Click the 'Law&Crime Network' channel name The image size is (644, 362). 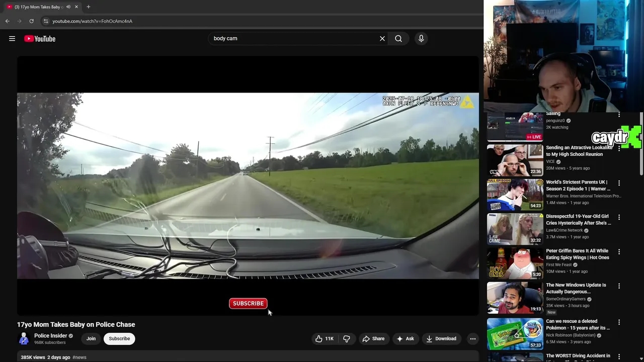(x=565, y=230)
